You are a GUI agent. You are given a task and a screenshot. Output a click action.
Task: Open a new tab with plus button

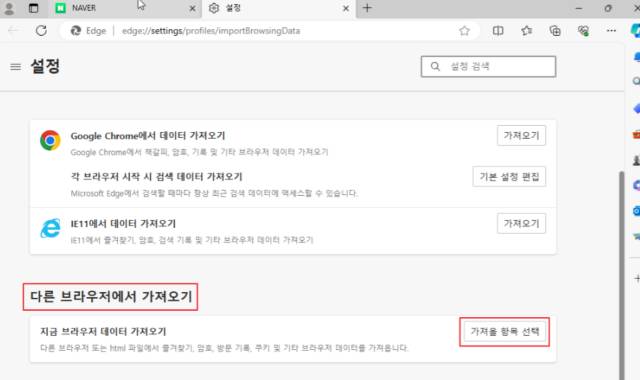tap(367, 8)
